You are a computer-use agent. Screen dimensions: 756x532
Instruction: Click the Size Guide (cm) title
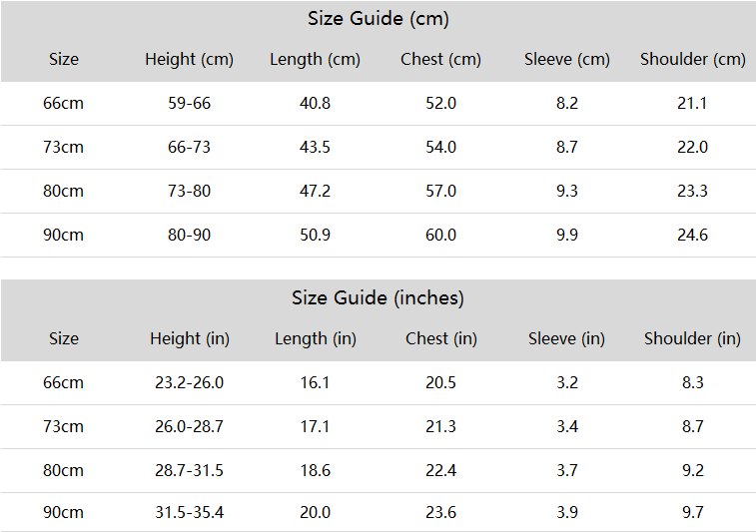click(x=378, y=19)
